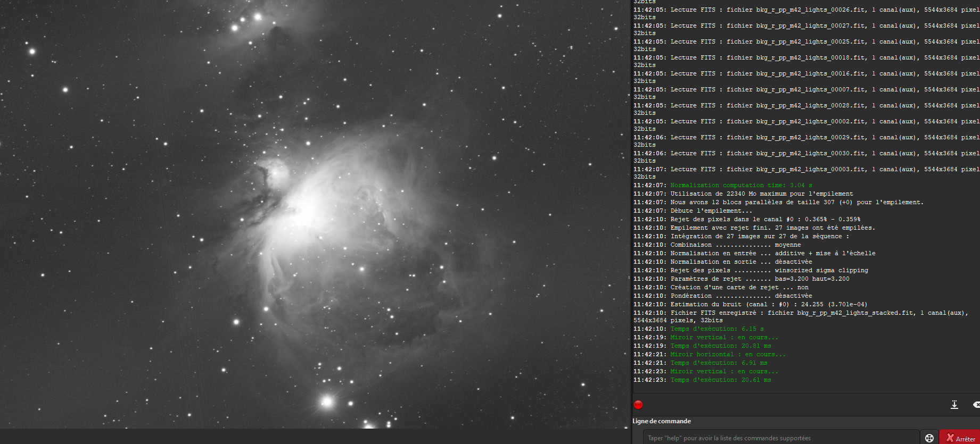The width and height of the screenshot is (980, 444).
Task: Click log line for bkg_r_pp_m42_lights_00002.fit
Action: tap(806, 125)
